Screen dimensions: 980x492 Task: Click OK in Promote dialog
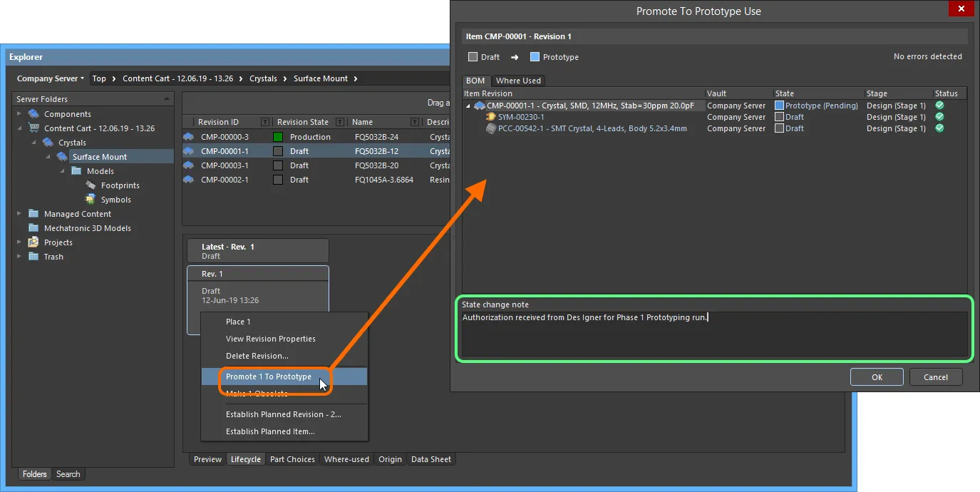click(877, 377)
